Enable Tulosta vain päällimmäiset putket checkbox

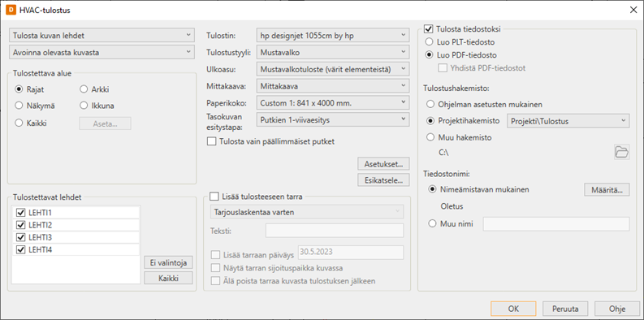click(x=211, y=141)
